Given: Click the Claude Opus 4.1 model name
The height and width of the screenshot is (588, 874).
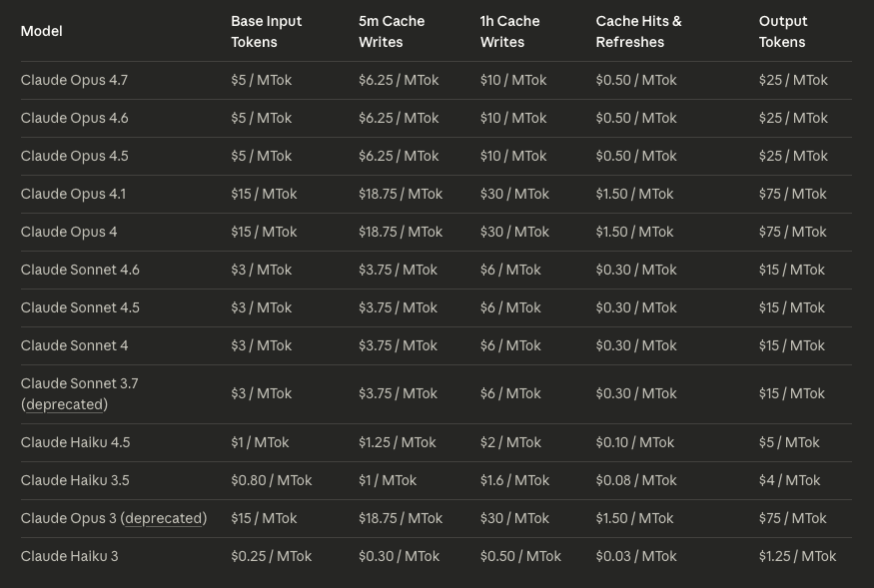Looking at the screenshot, I should [x=73, y=194].
